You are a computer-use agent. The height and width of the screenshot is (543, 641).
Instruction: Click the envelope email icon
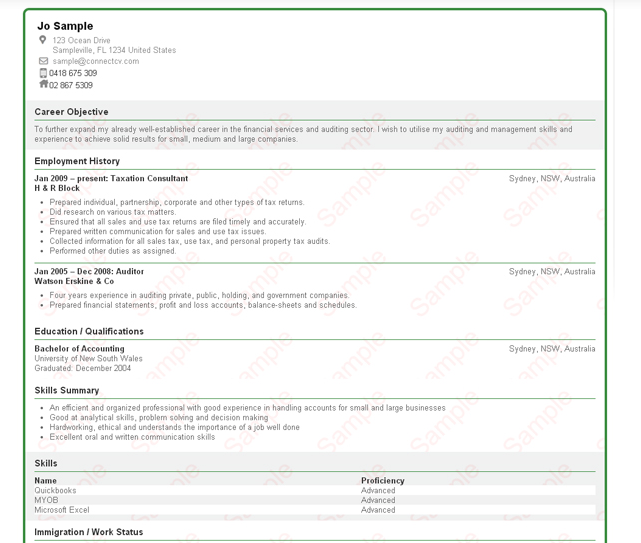pyautogui.click(x=43, y=61)
